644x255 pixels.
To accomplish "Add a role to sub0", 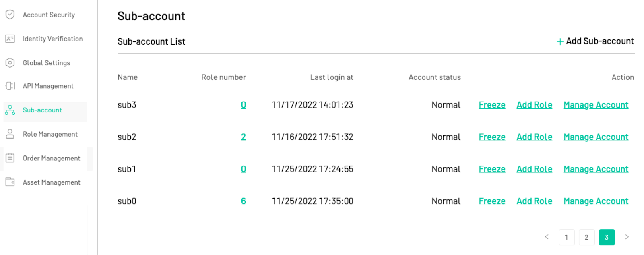I will click(x=534, y=201).
